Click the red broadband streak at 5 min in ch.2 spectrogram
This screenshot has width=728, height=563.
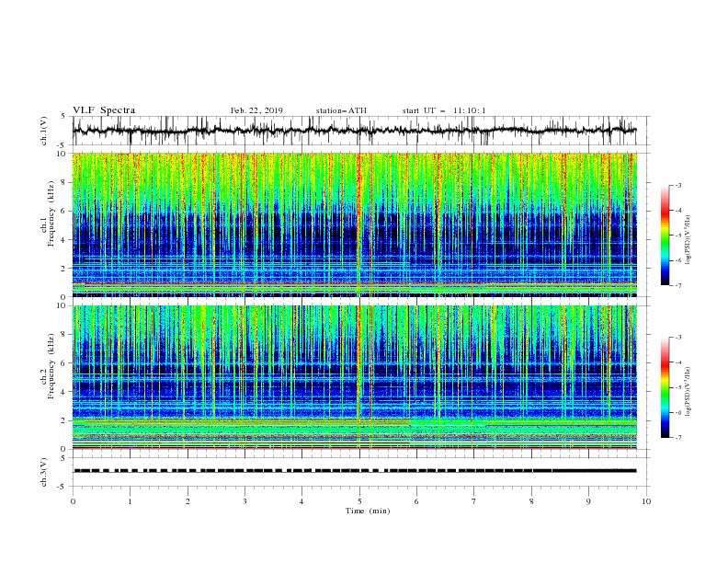point(358,377)
